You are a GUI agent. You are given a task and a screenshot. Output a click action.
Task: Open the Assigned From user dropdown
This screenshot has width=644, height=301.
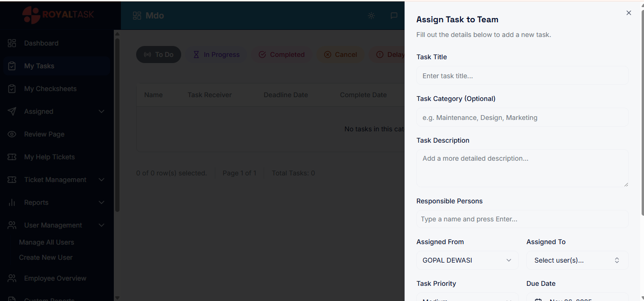pos(467,260)
